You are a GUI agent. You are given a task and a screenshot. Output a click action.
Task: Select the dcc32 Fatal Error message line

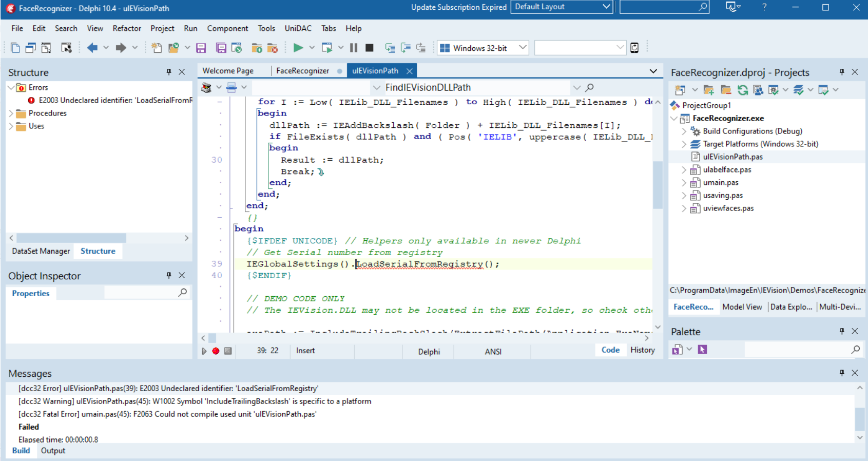(167, 414)
